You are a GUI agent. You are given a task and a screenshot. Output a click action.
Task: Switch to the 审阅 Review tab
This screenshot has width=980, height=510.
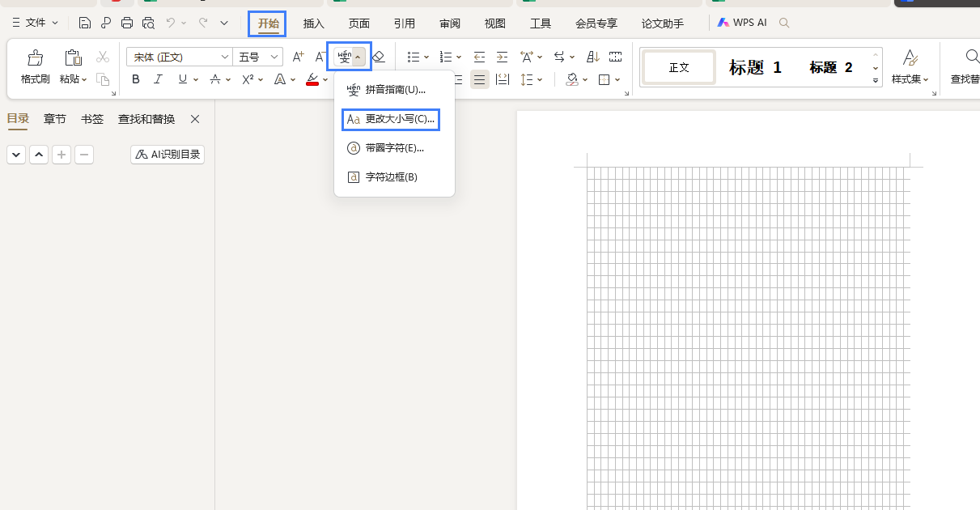[x=450, y=23]
